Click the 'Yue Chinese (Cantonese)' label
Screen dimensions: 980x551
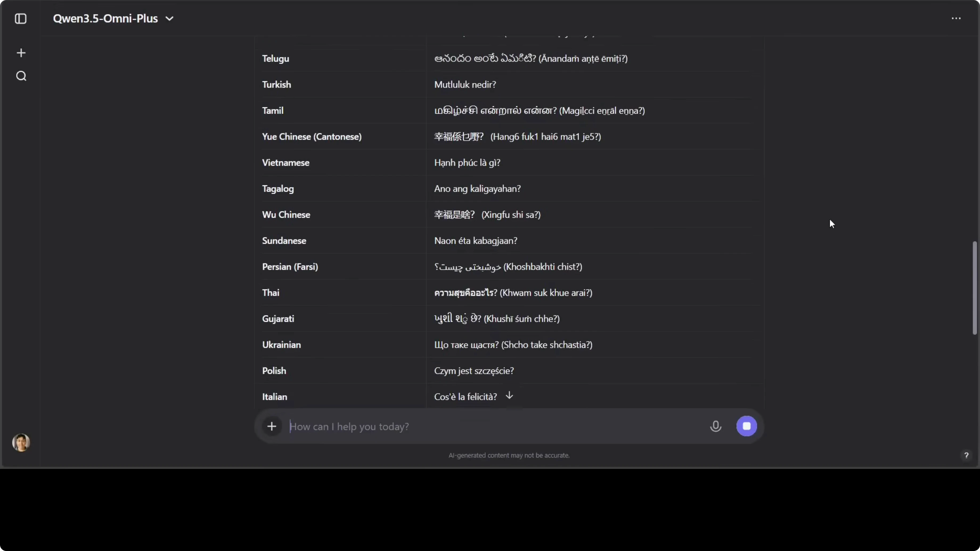click(x=312, y=137)
